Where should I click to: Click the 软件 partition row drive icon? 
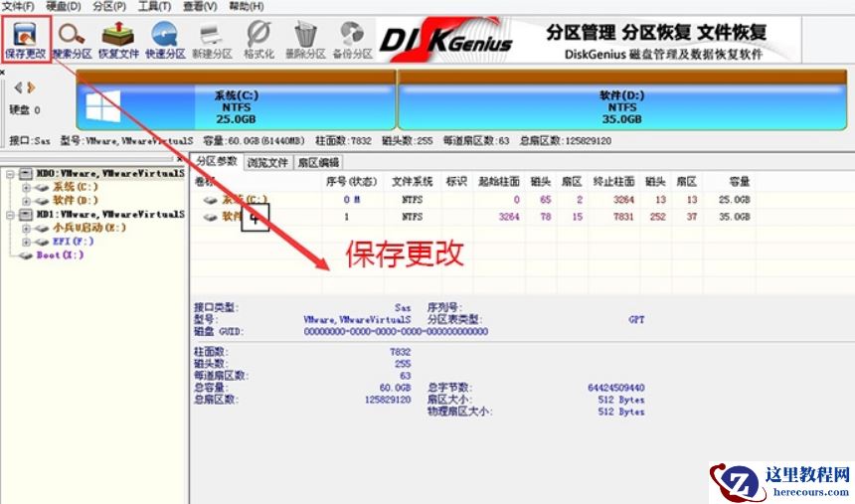211,217
